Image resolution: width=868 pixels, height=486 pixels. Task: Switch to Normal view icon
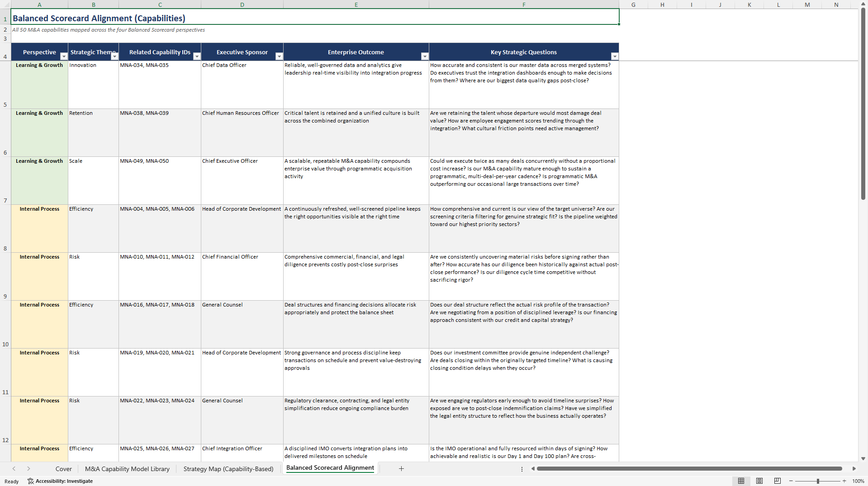point(741,481)
